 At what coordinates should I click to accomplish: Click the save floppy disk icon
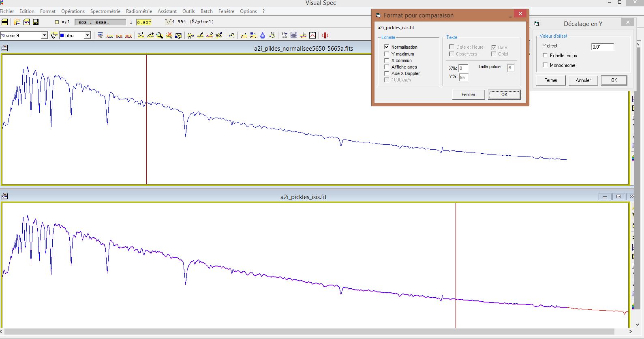36,22
